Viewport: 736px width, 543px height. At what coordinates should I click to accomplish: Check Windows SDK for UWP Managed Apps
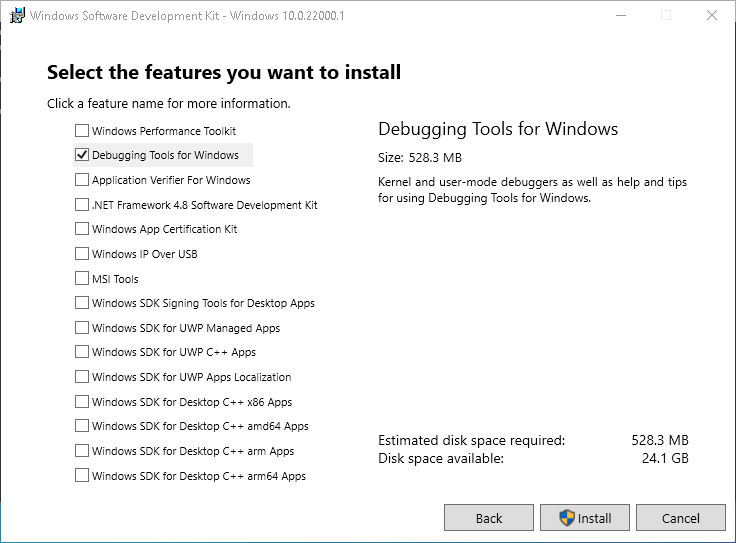(82, 328)
